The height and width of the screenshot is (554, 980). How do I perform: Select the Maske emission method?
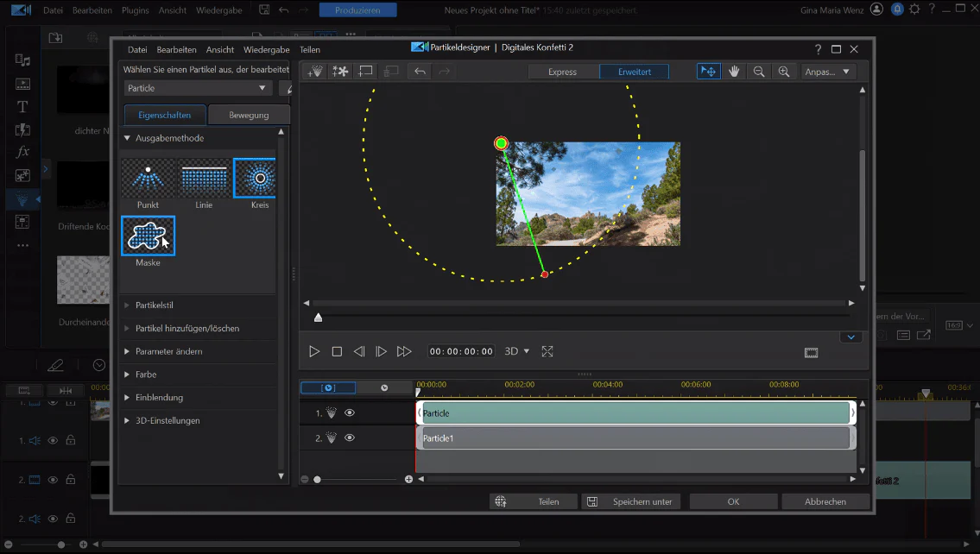coord(149,236)
